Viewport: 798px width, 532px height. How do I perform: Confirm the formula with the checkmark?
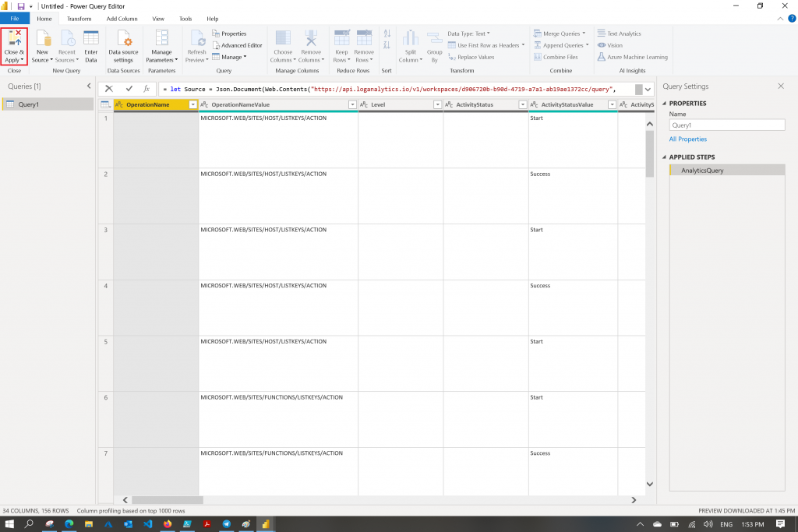129,89
